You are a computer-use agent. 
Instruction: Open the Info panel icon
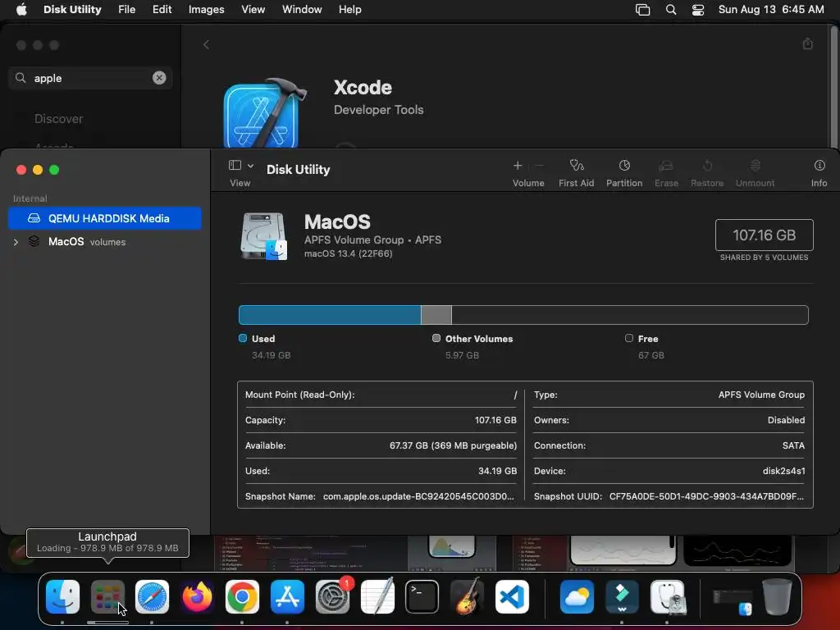[x=819, y=166]
